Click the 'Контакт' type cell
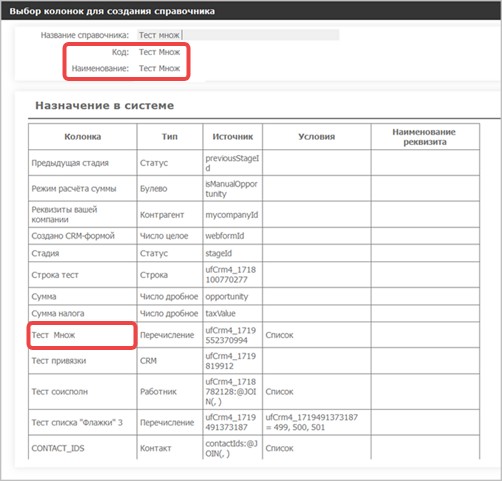This screenshot has width=502, height=481. pyautogui.click(x=170, y=448)
